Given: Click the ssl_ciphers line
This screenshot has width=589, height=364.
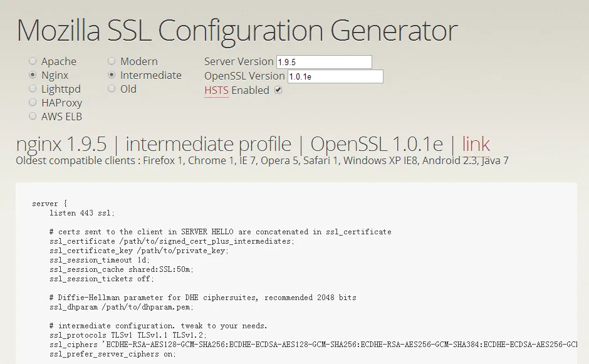Looking at the screenshot, I should point(313,345).
